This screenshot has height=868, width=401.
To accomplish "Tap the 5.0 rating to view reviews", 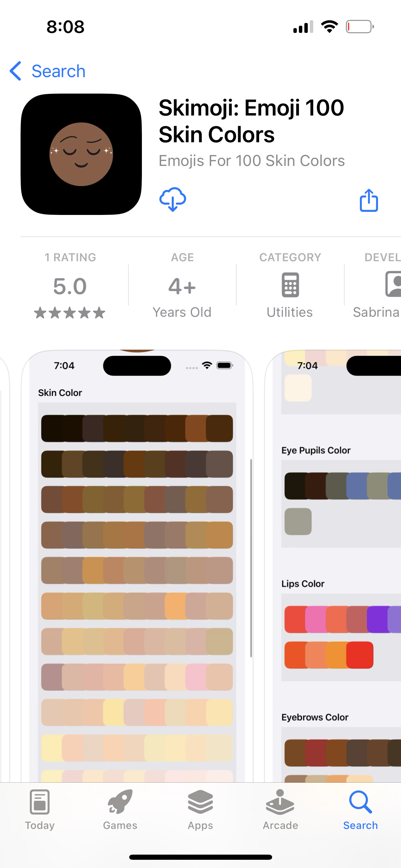I will 70,286.
